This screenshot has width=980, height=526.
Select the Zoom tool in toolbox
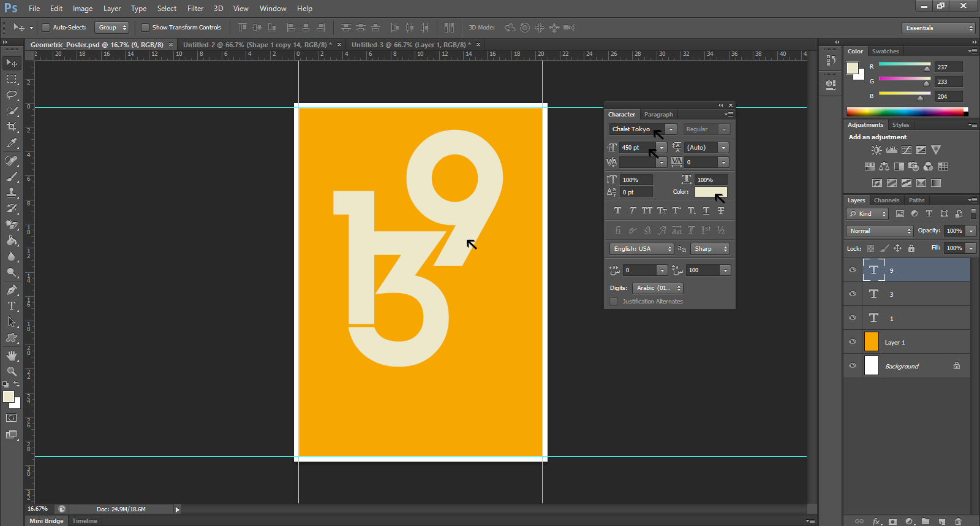pyautogui.click(x=12, y=372)
